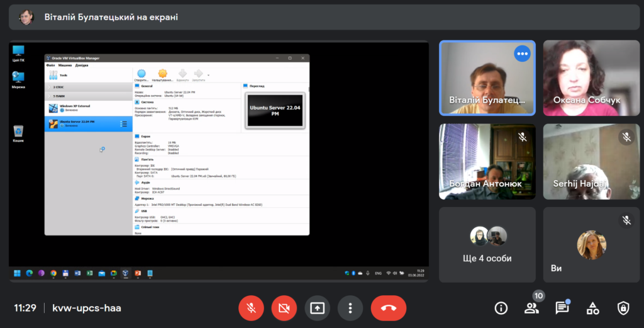Unmute the microphone in the Meet bar
The width and height of the screenshot is (644, 328).
coord(251,308)
